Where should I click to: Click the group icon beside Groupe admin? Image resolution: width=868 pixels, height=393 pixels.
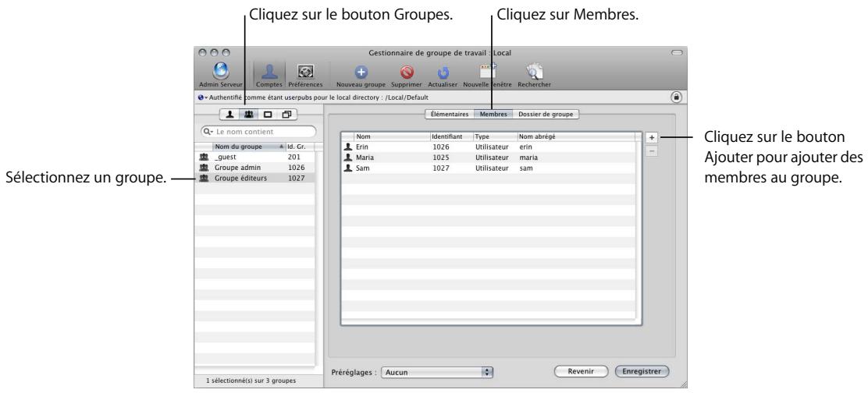[x=204, y=168]
